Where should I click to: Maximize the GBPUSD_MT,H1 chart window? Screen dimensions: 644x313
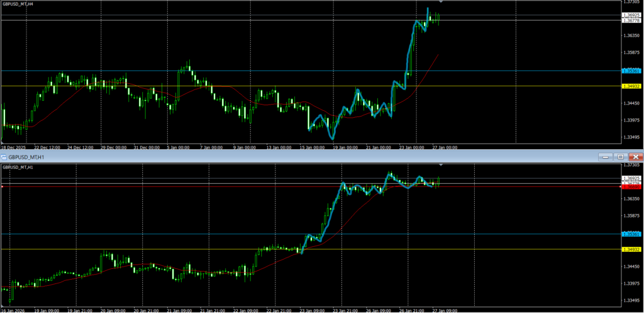pyautogui.click(x=620, y=156)
